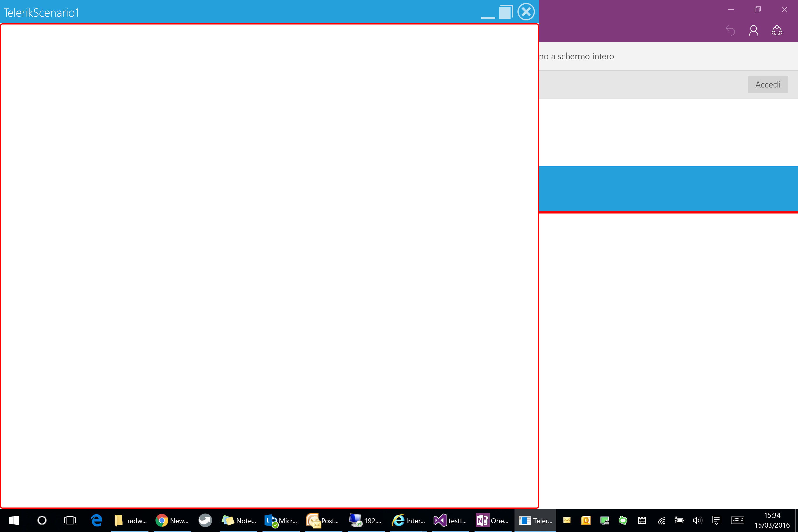Screen dimensions: 798x532
Task: Launch Microsoft Edge from taskbar
Action: [97, 520]
